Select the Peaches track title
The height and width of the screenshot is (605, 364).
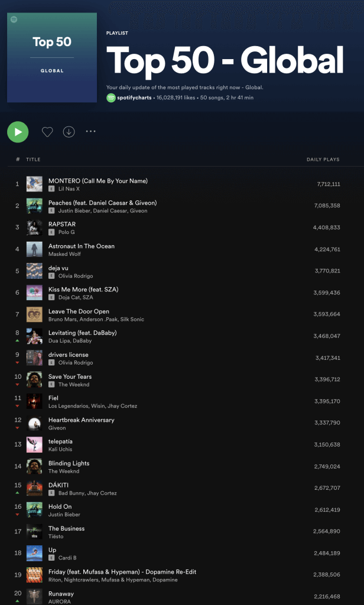point(102,203)
